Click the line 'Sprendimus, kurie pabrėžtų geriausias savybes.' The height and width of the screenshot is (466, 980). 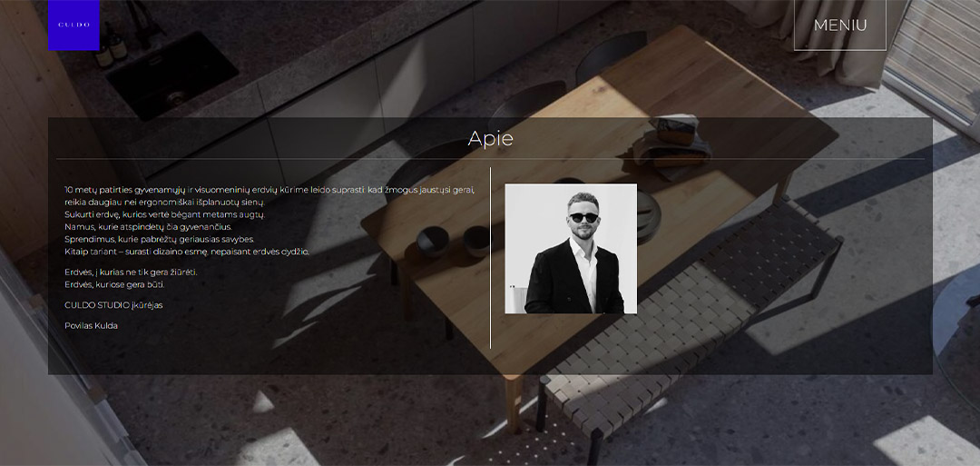pos(160,239)
